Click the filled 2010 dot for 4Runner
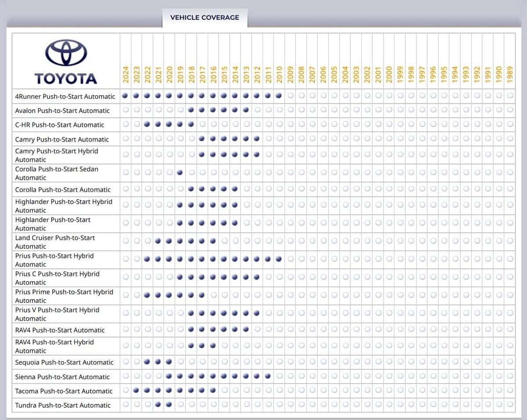Viewport: 527px width, 420px height. (x=279, y=95)
